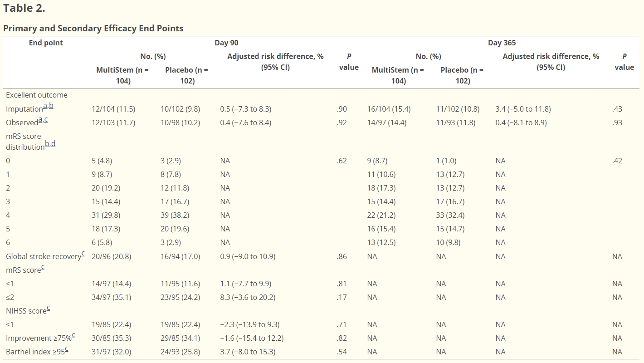The width and height of the screenshot is (644, 363).
Task: Open footnote 'c' beside Observed
Action: pyautogui.click(x=46, y=120)
